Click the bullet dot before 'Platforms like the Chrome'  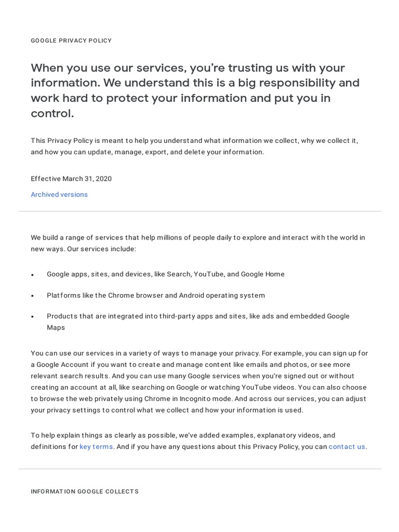click(x=33, y=296)
